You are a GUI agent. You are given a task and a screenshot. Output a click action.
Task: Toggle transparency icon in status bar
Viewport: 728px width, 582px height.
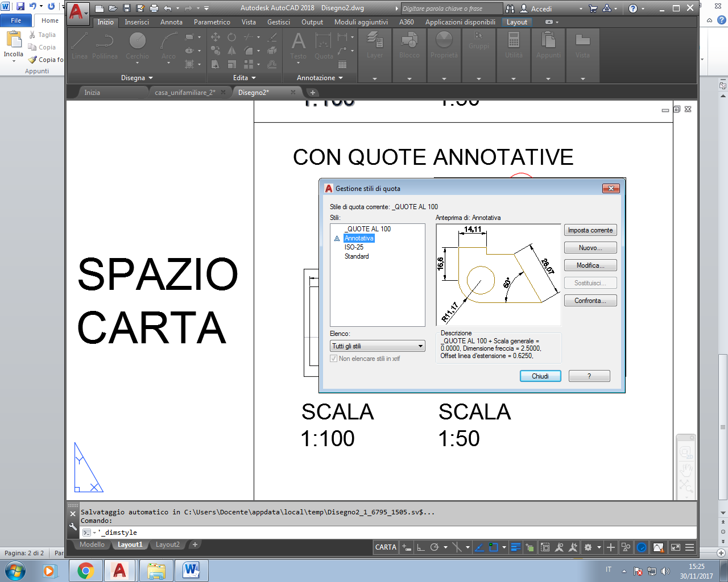(x=530, y=547)
